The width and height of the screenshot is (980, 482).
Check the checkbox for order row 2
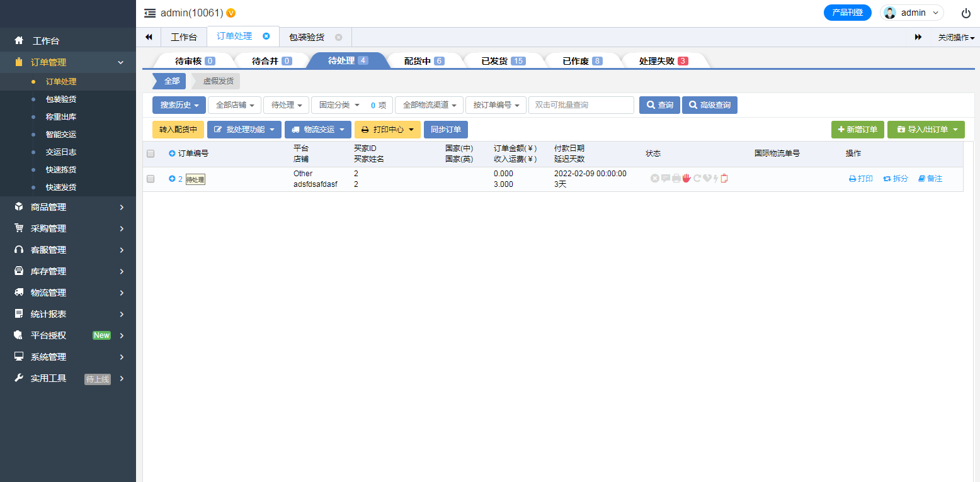151,179
